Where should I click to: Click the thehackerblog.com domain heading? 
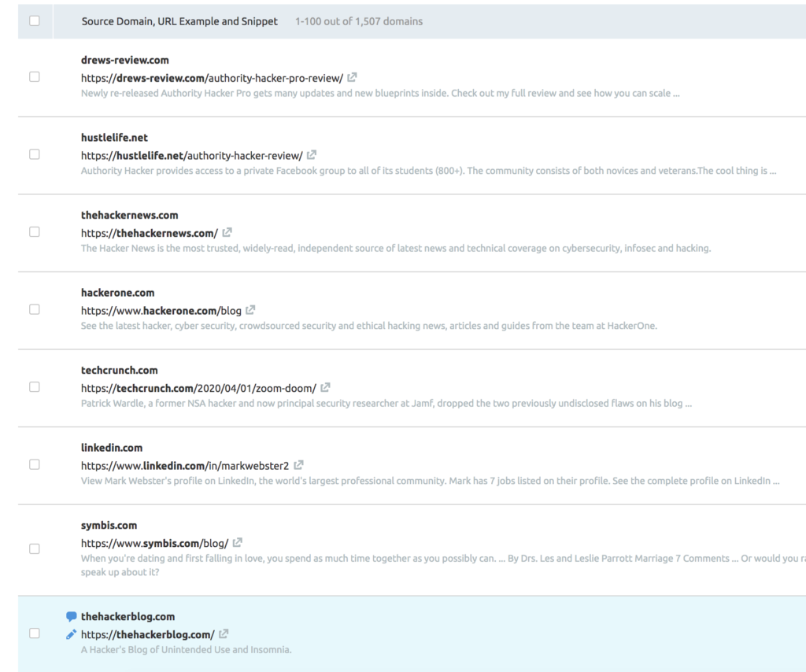click(x=128, y=616)
